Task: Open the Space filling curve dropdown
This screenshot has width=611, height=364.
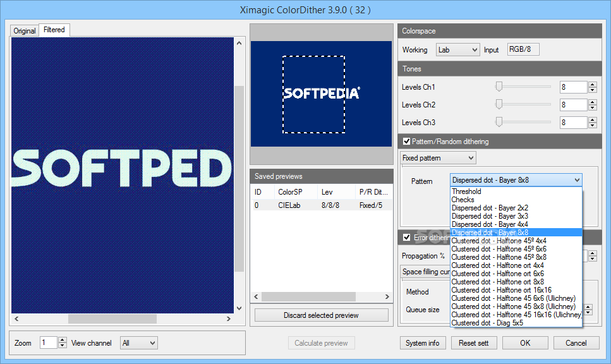Action: pos(425,272)
